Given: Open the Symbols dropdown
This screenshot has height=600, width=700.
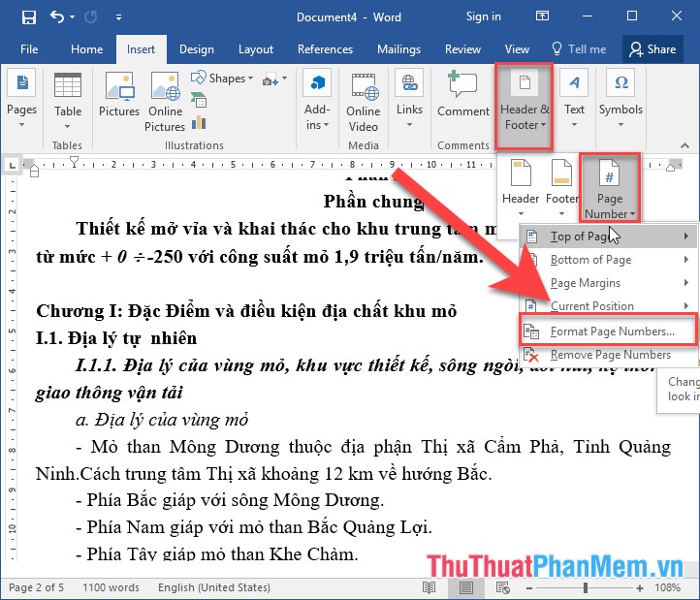Looking at the screenshot, I should point(620,99).
